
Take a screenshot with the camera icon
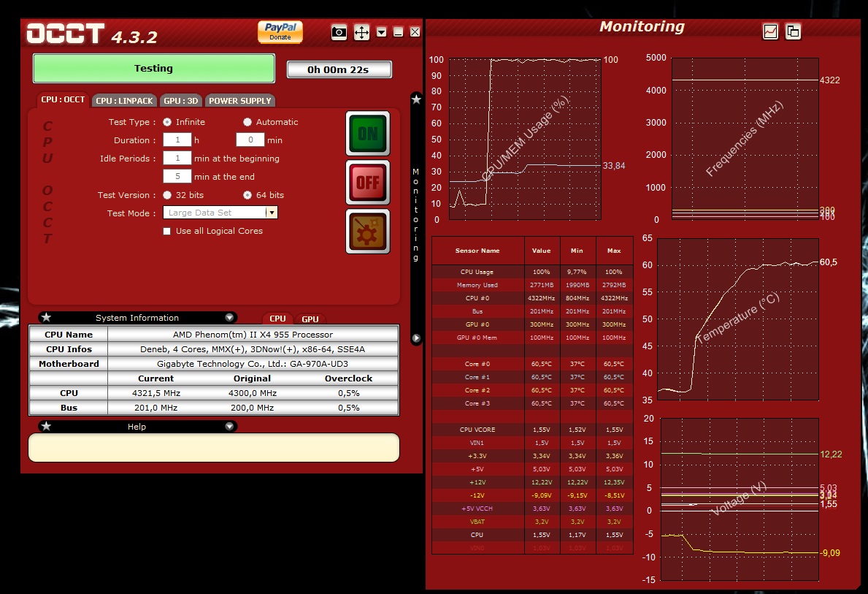coord(339,32)
